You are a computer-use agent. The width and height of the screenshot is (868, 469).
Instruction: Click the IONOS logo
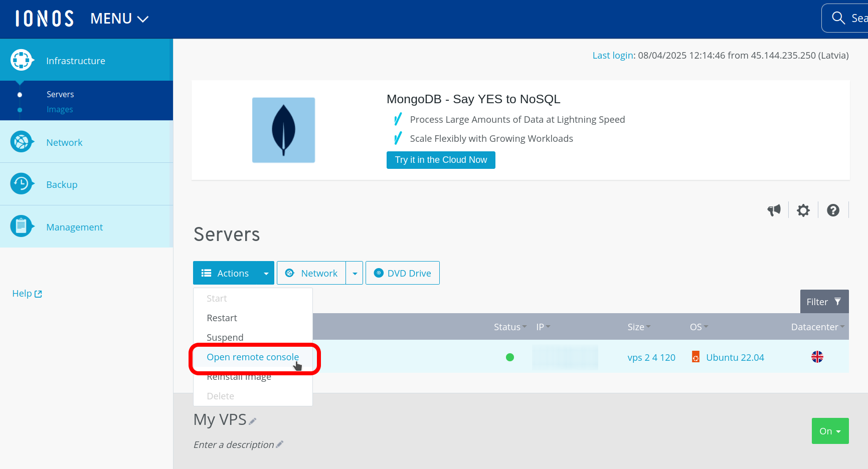[x=44, y=19]
